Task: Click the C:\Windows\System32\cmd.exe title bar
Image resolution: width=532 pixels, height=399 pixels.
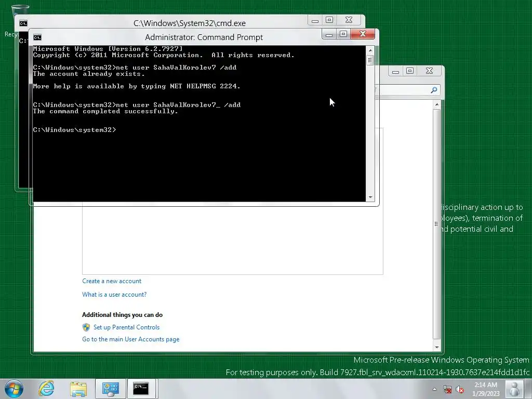Action: point(189,23)
